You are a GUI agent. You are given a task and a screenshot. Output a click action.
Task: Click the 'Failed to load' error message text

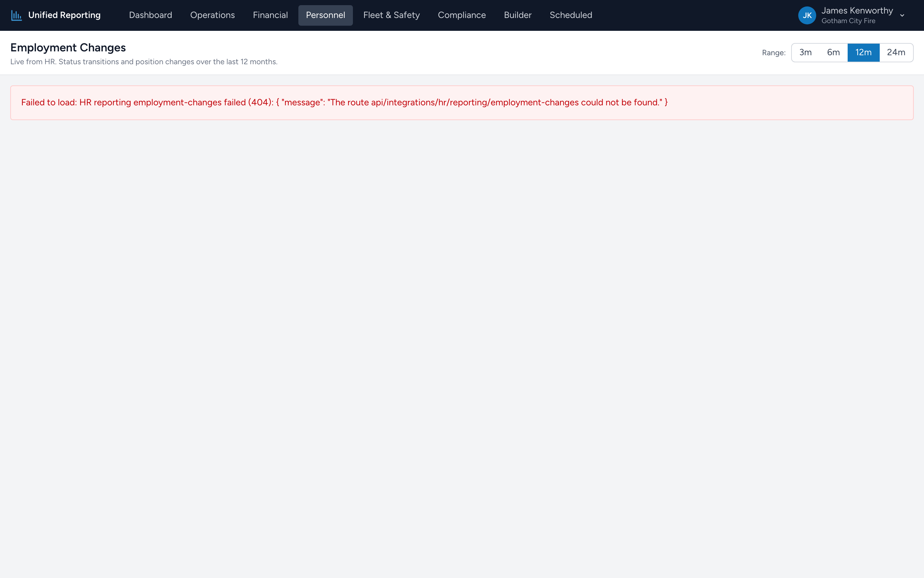(x=344, y=102)
